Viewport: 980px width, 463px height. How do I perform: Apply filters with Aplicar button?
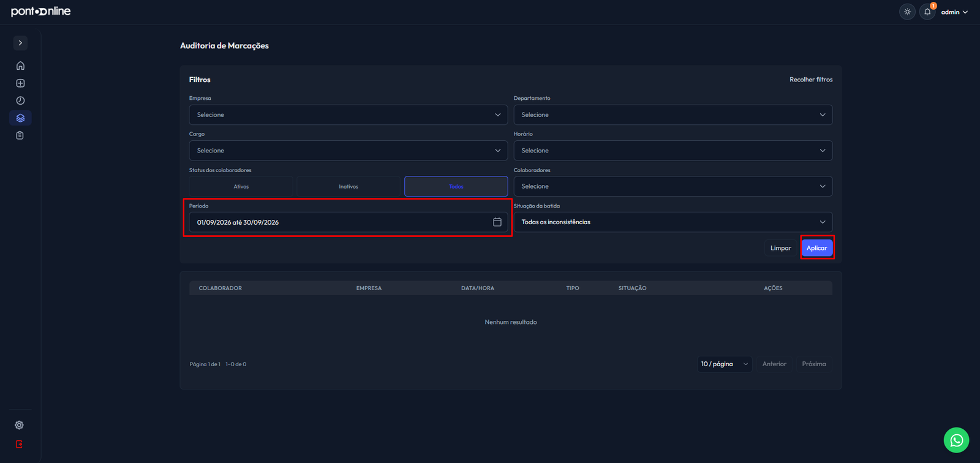817,248
